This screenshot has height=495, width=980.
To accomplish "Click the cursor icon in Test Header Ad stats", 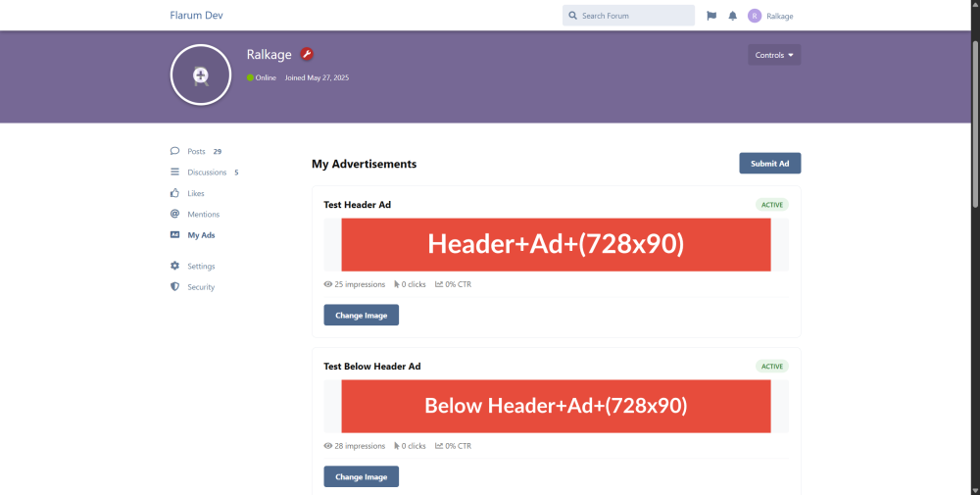I will point(397,284).
